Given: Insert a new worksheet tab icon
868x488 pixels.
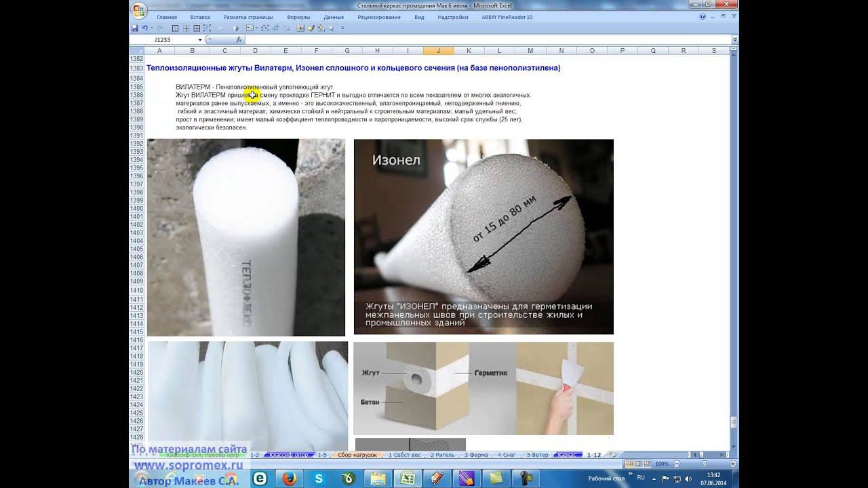Looking at the screenshot, I should point(612,455).
